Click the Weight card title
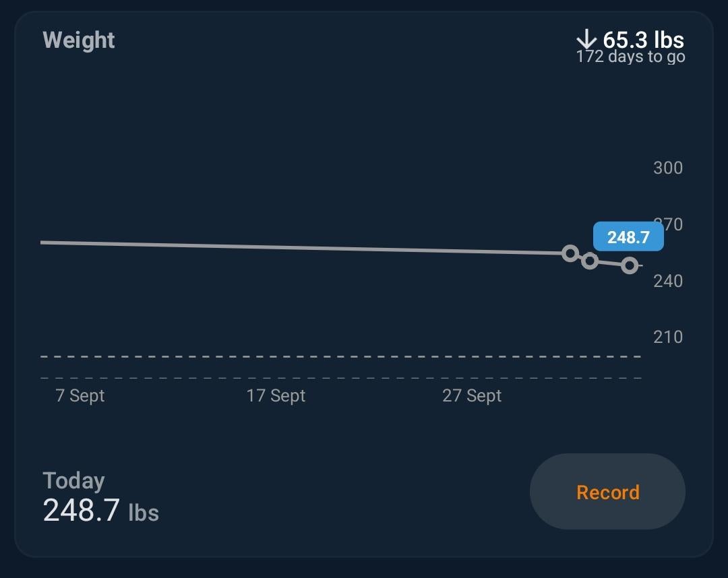This screenshot has width=728, height=578. (x=79, y=40)
